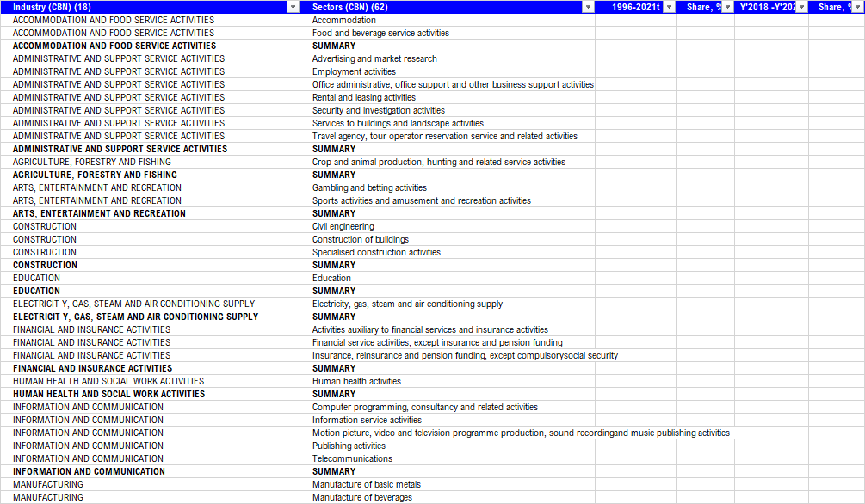Open the 1996-2021t column filter dropdown
This screenshot has width=865, height=504.
click(x=669, y=7)
